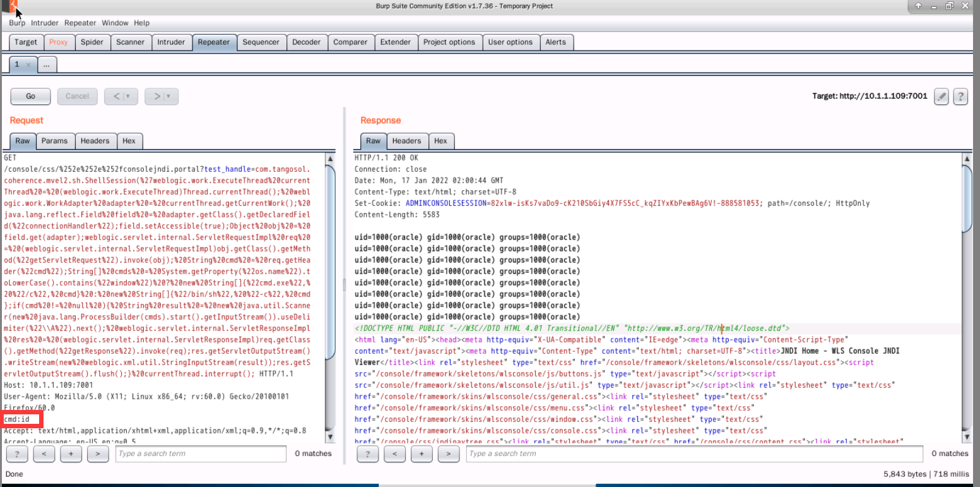Click the Cancel button
This screenshot has height=487, width=980.
(x=77, y=96)
